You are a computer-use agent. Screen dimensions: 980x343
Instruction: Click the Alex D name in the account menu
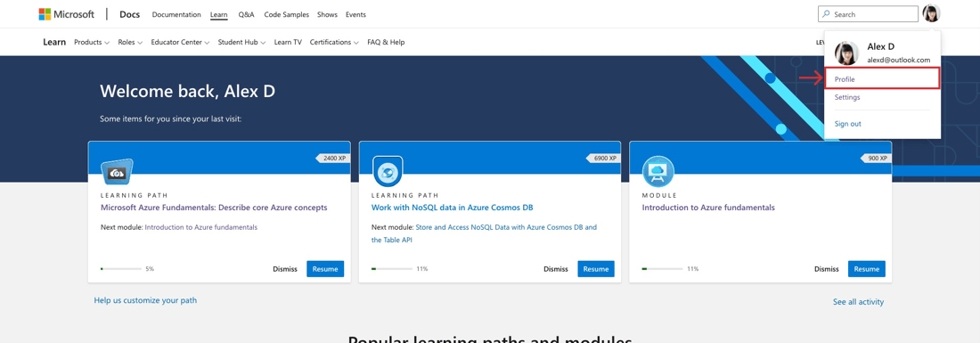point(880,47)
